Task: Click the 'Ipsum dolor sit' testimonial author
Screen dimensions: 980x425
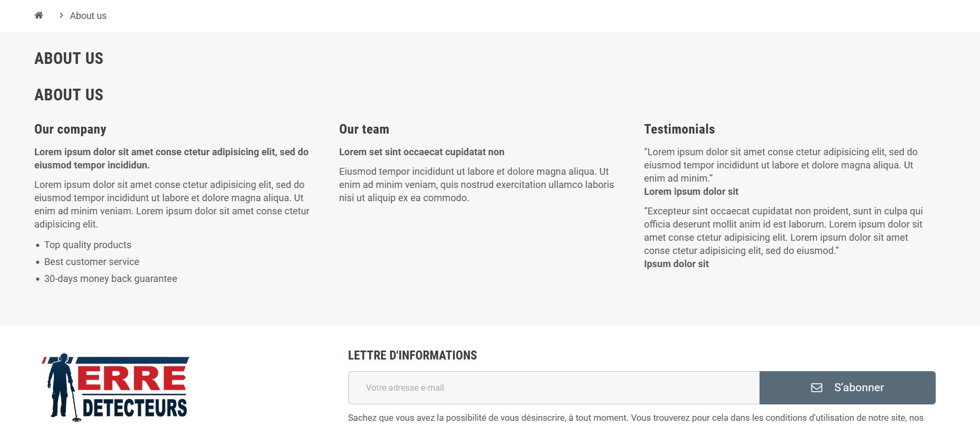Action: click(676, 264)
